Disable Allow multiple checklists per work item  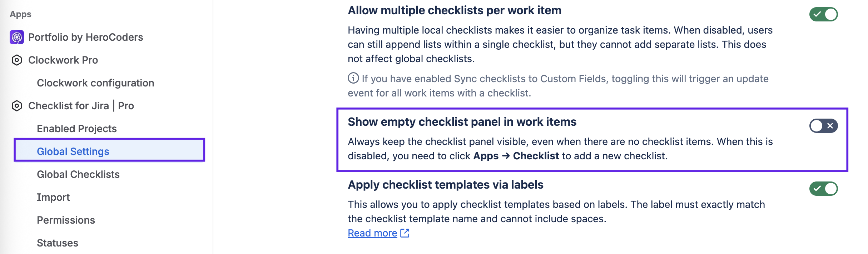pos(823,14)
